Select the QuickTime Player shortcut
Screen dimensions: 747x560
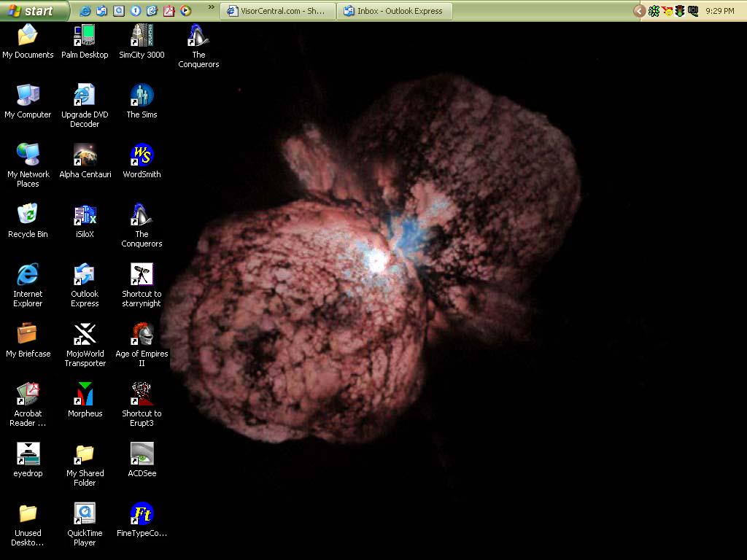pyautogui.click(x=85, y=514)
